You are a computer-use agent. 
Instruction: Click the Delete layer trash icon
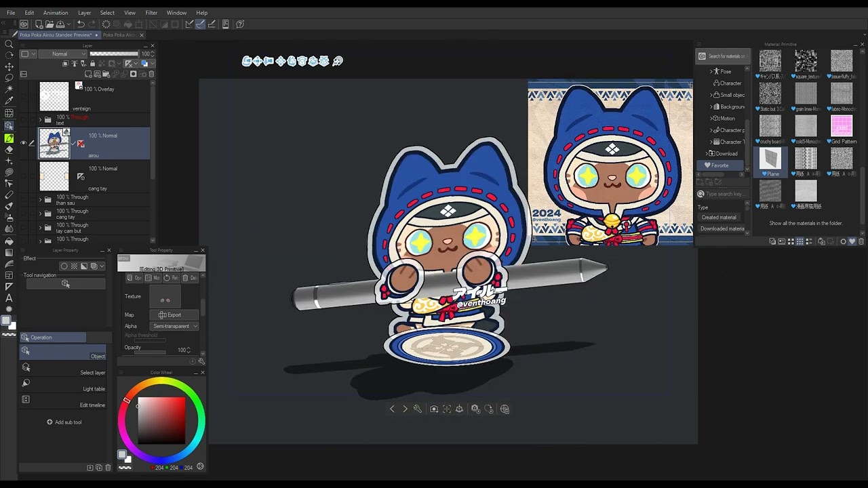[x=151, y=74]
